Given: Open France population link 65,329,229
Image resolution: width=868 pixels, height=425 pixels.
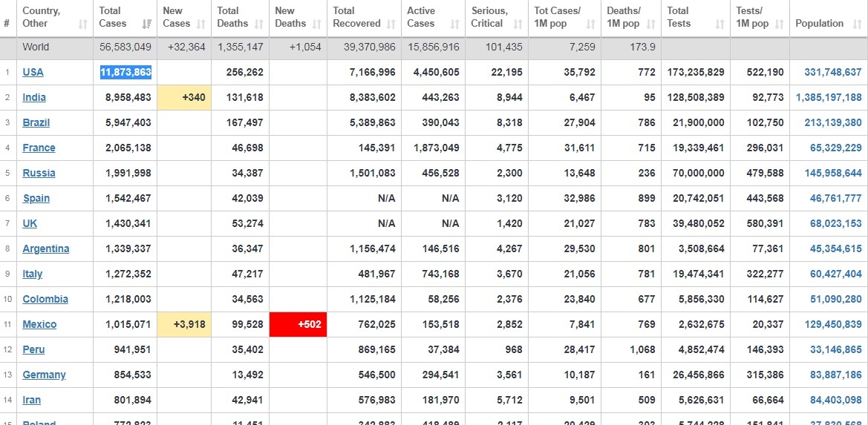Looking at the screenshot, I should click(x=836, y=148).
